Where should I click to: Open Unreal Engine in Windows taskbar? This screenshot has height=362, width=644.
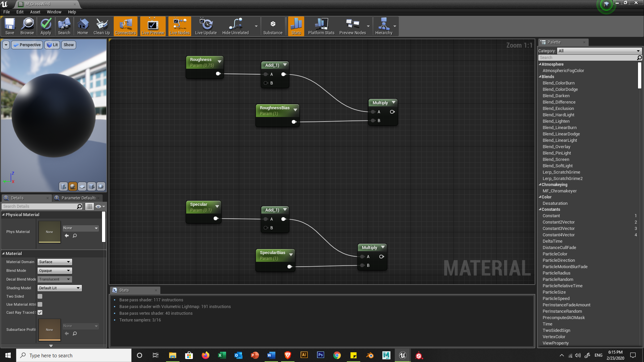(x=402, y=355)
